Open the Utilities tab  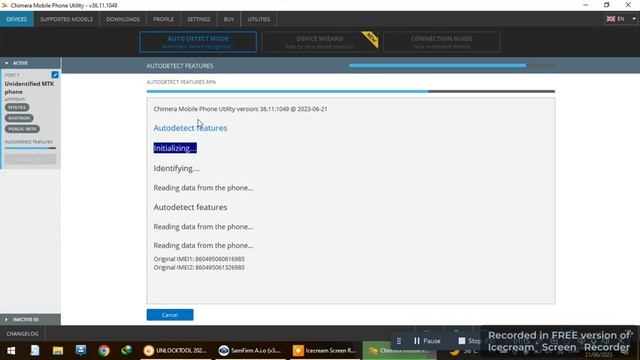[259, 19]
